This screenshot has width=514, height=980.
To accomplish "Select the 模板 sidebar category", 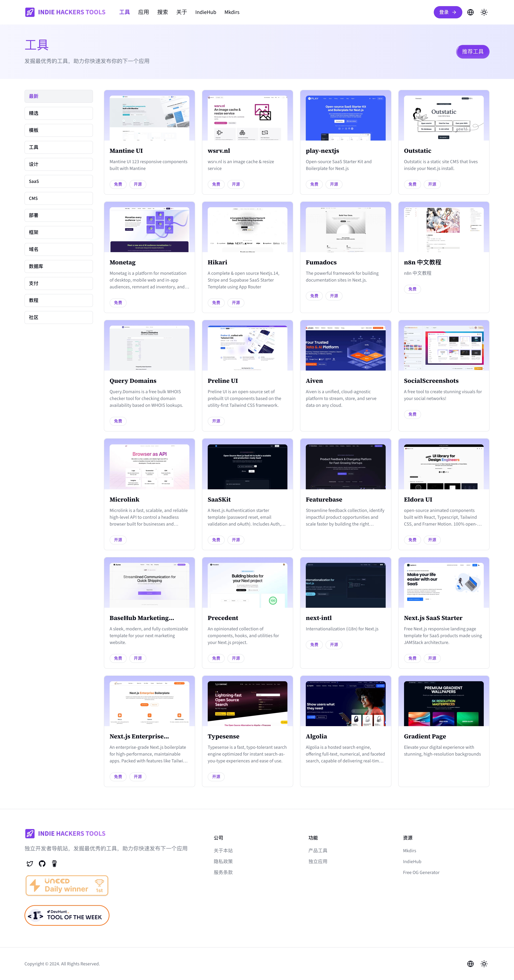I will tap(58, 130).
